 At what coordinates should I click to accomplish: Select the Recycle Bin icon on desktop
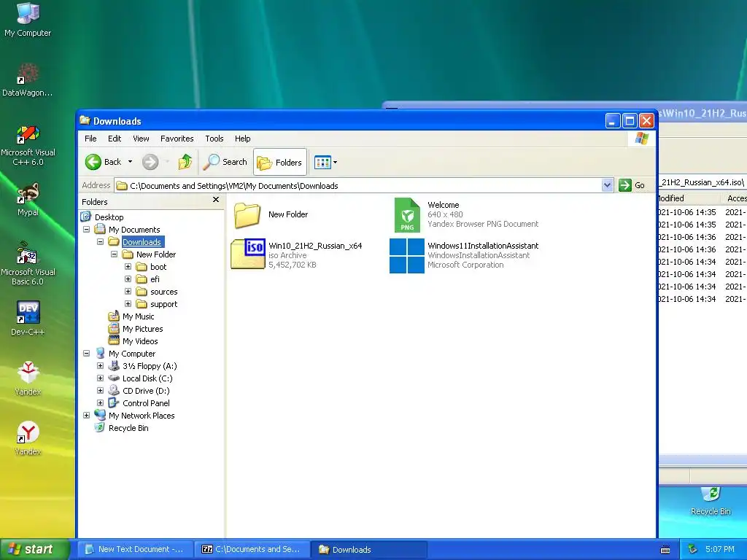pos(711,500)
